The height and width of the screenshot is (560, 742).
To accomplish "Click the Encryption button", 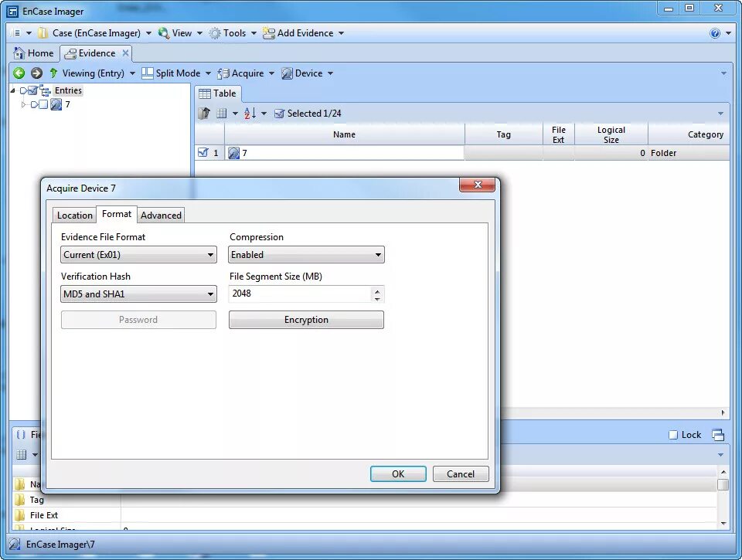I will coord(306,320).
